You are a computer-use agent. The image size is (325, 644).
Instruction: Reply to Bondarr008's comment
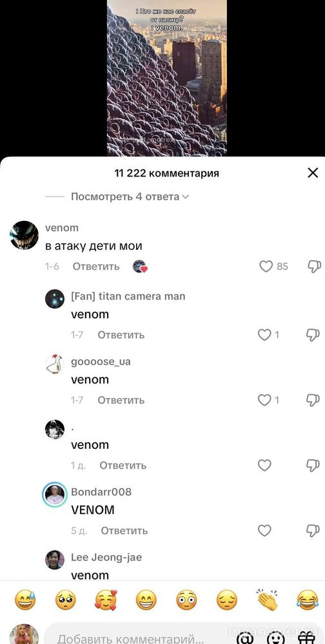coord(124,531)
